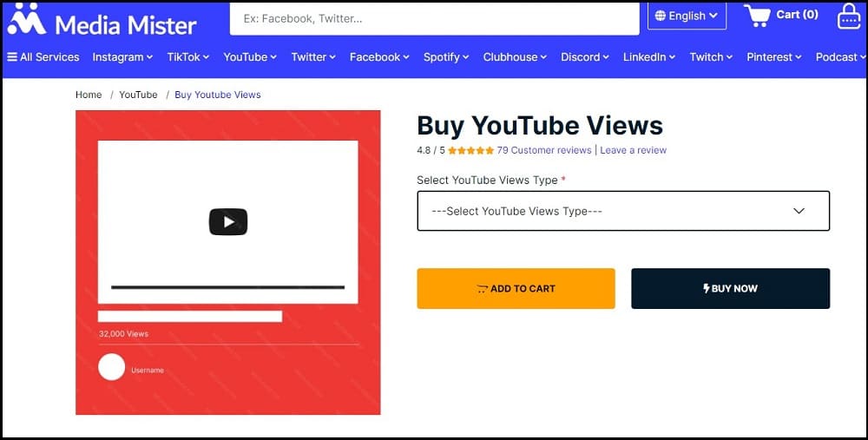This screenshot has height=440, width=868.
Task: Expand the Clubhouse menu
Action: (x=515, y=57)
